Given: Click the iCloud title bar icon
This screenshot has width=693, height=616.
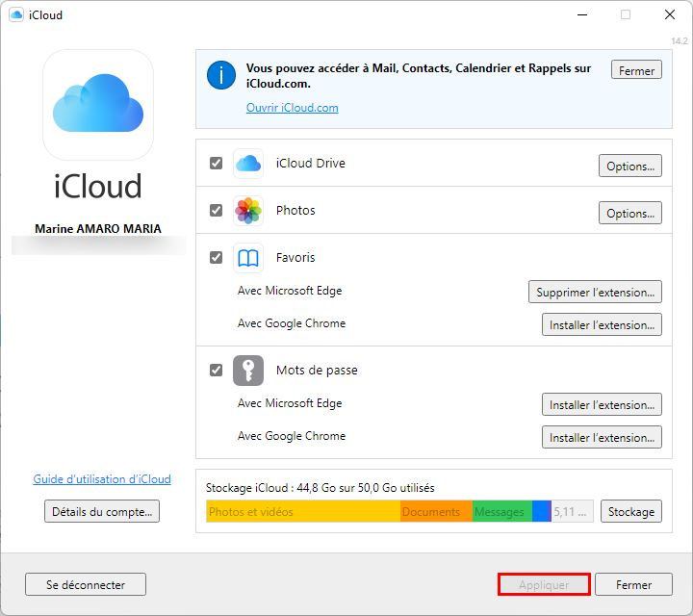Looking at the screenshot, I should [16, 14].
